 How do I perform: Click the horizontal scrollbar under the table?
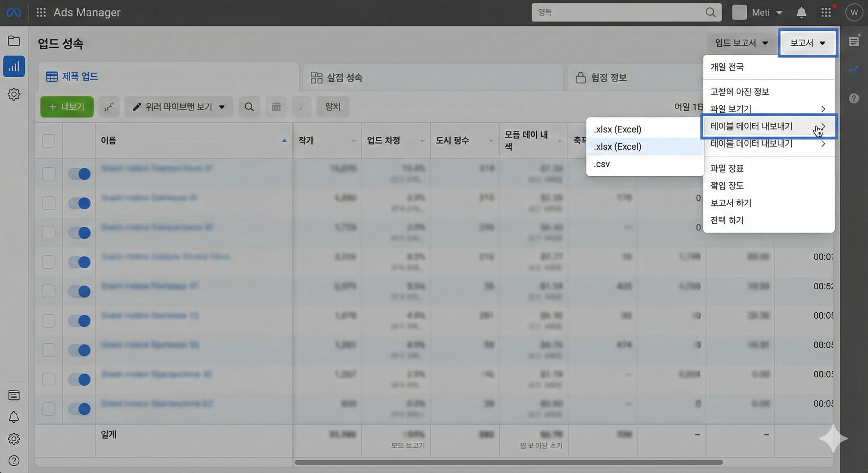click(x=508, y=462)
